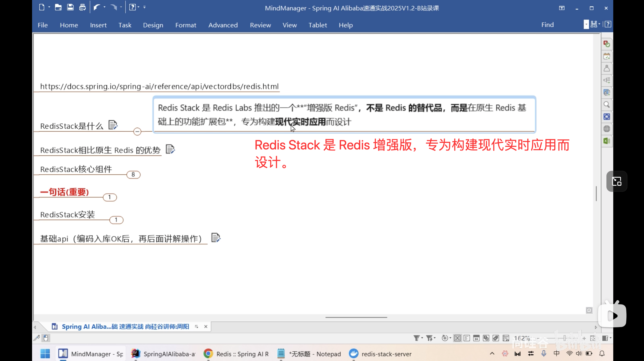Image resolution: width=644 pixels, height=361 pixels.
Task: Switch to the Design ribbon tab
Action: pyautogui.click(x=153, y=25)
